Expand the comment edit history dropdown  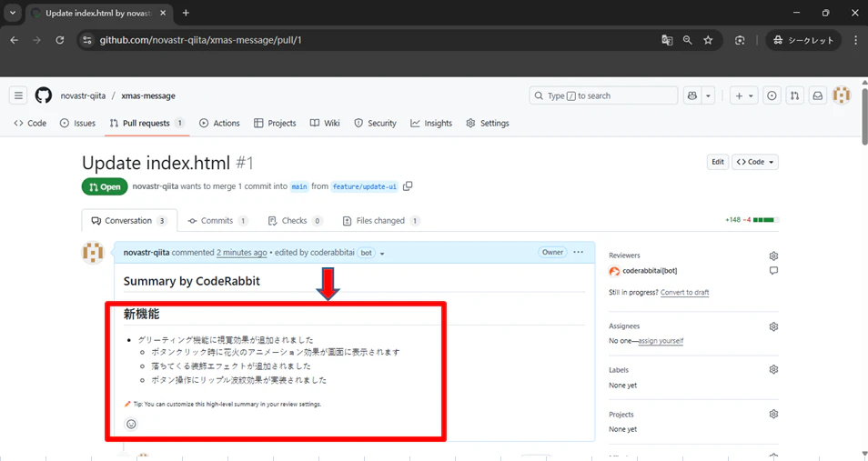point(382,254)
